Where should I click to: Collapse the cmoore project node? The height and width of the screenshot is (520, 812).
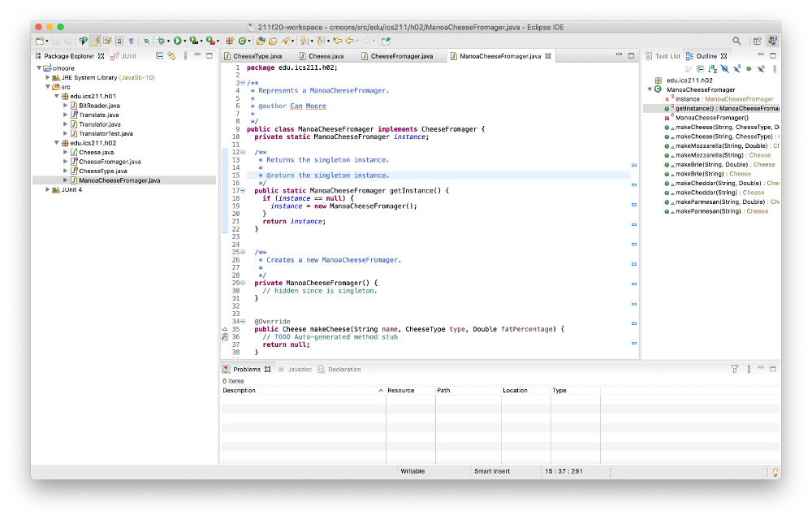39,68
